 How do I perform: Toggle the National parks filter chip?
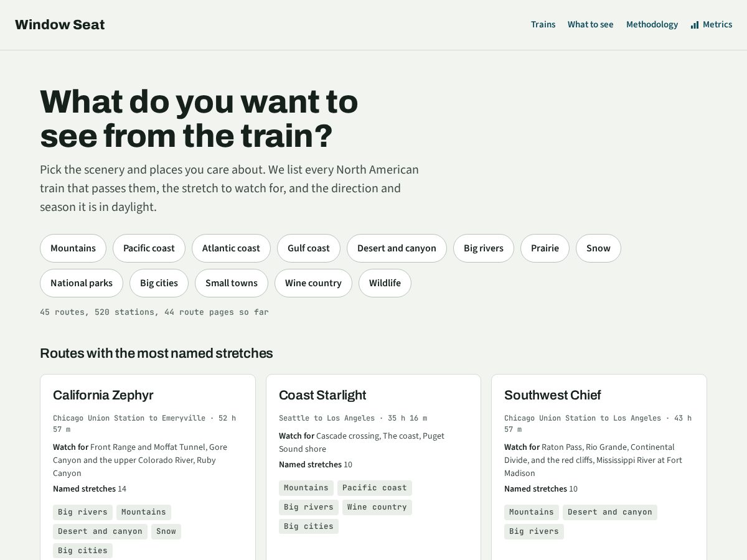pos(82,283)
